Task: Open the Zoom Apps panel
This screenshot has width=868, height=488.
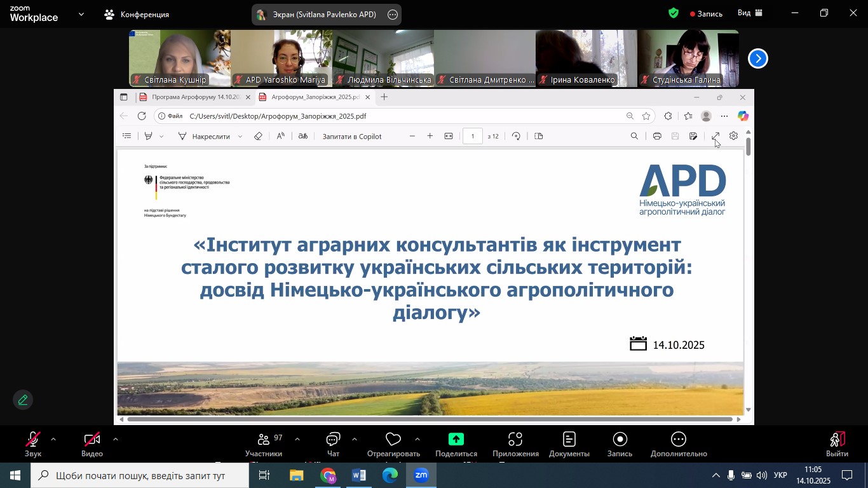Action: 515,440
